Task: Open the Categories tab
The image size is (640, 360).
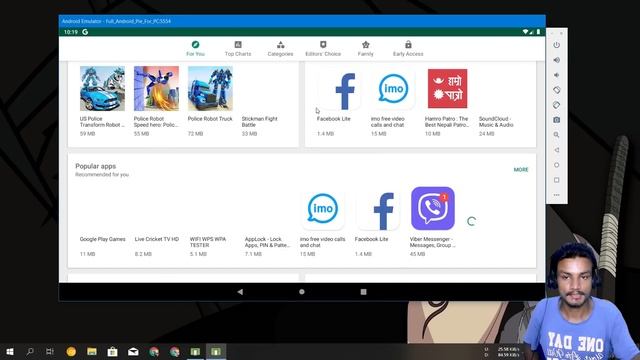Action: (280, 49)
